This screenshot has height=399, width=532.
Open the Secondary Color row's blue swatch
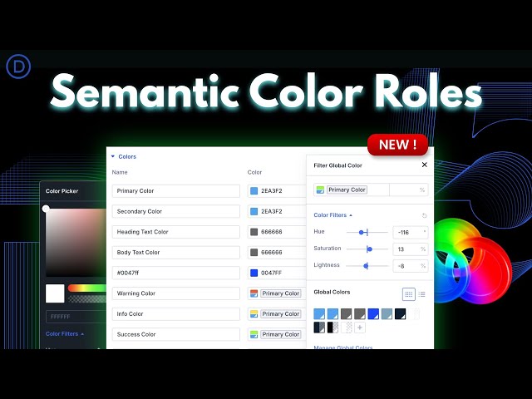[x=254, y=211]
